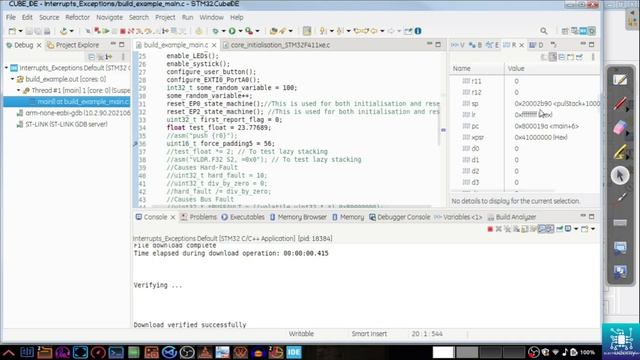Open the Window menu
This screenshot has height=360, width=640.
(211, 18)
